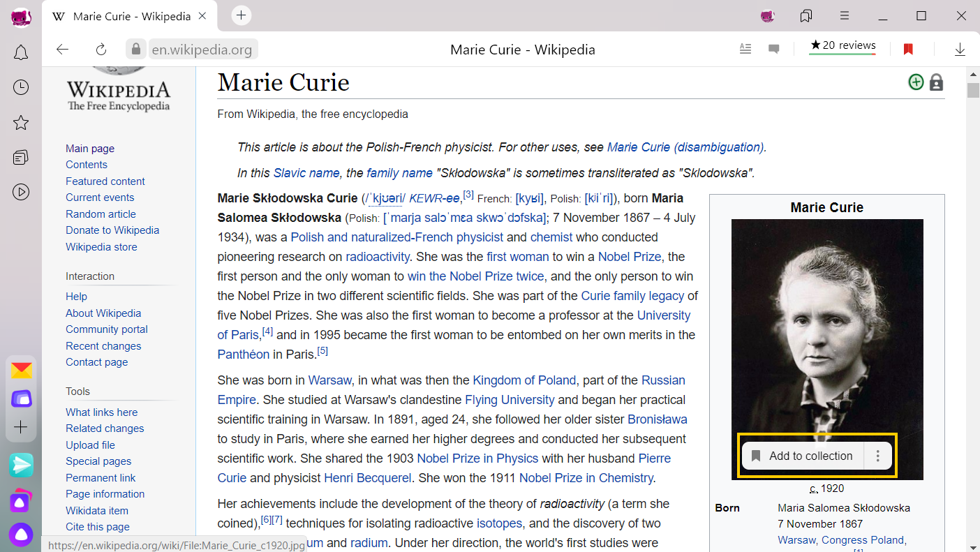Open the notifications bell in sidebar
This screenshot has width=980, height=552.
[x=21, y=53]
